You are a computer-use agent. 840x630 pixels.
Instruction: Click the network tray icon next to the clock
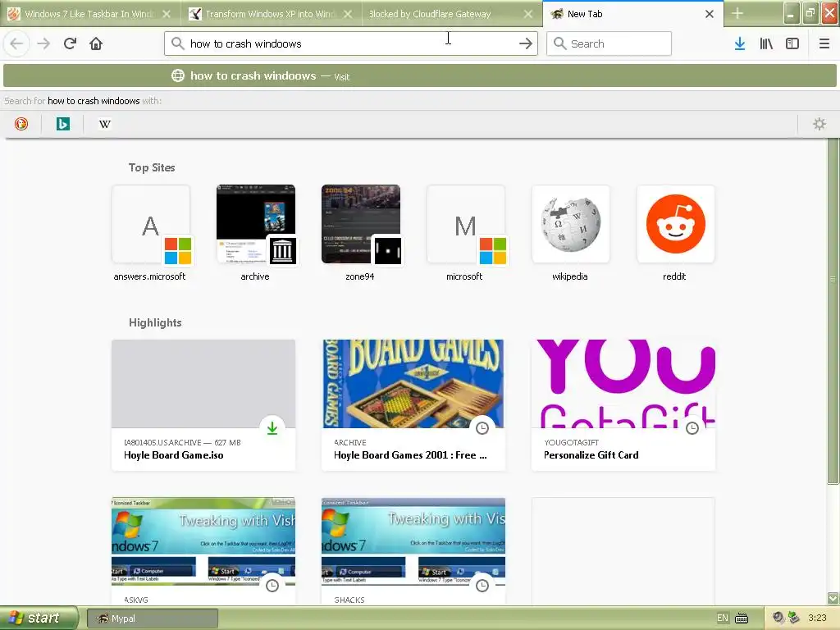point(794,619)
